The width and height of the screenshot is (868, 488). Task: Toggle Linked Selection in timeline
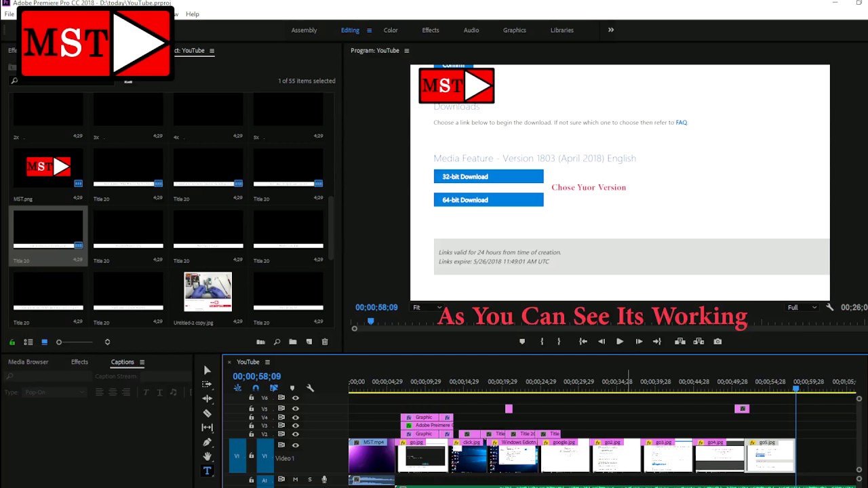[x=274, y=388]
